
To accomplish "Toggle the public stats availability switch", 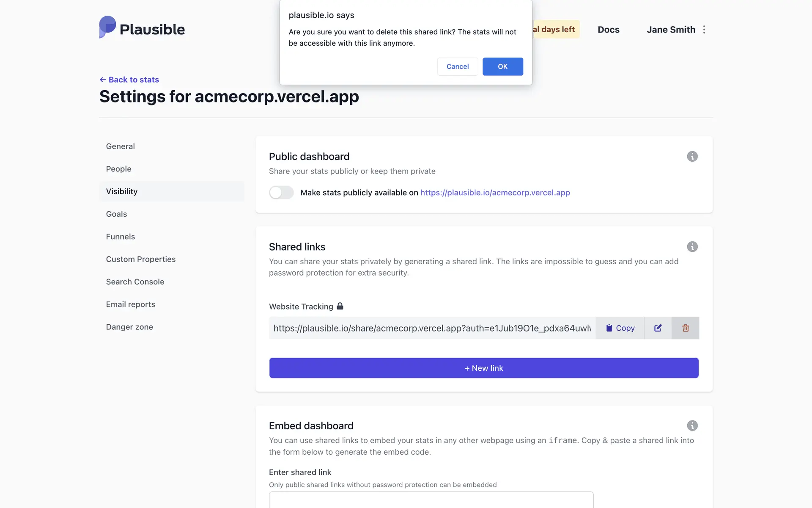I will point(281,193).
